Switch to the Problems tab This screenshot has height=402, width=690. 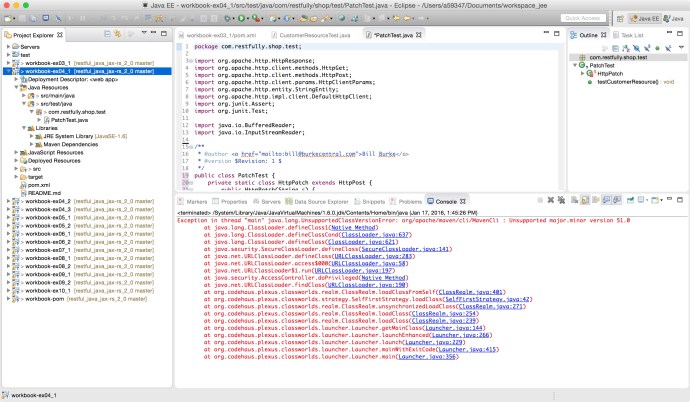410,201
